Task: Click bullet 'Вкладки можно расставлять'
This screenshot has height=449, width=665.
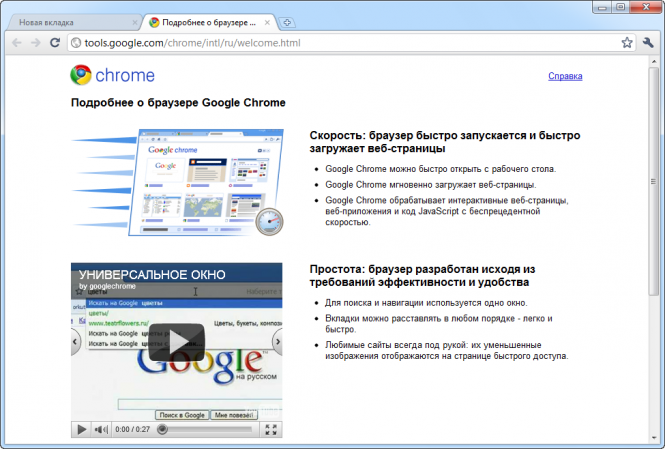Action: point(439,324)
